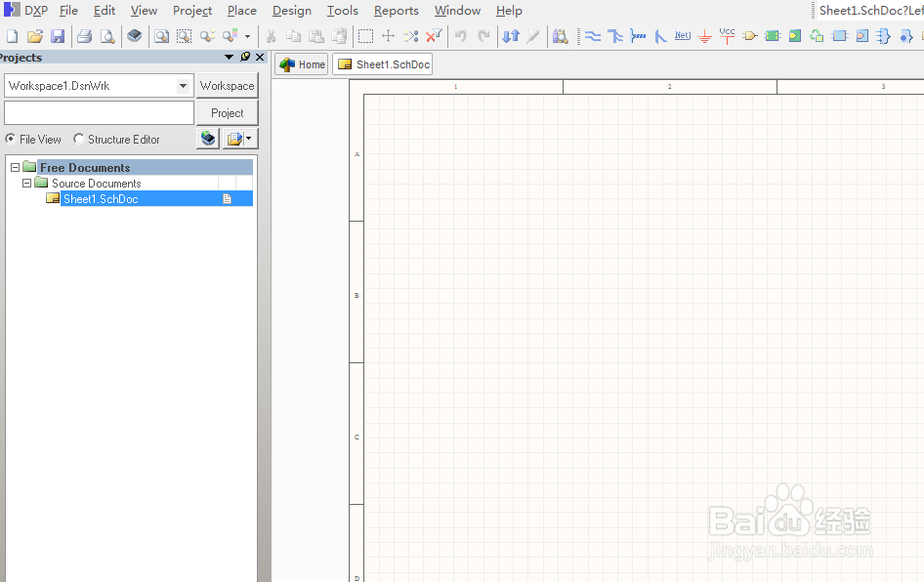
Task: Open the Projects panel options arrow
Action: (x=230, y=58)
